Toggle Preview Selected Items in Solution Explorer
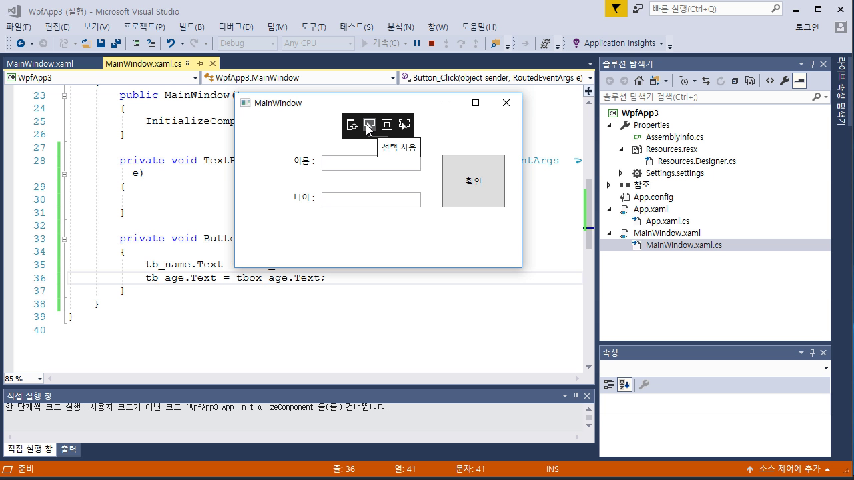 [800, 80]
